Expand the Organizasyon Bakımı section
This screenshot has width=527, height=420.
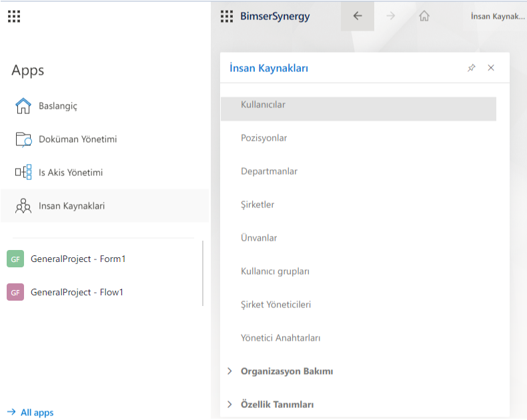(x=286, y=371)
